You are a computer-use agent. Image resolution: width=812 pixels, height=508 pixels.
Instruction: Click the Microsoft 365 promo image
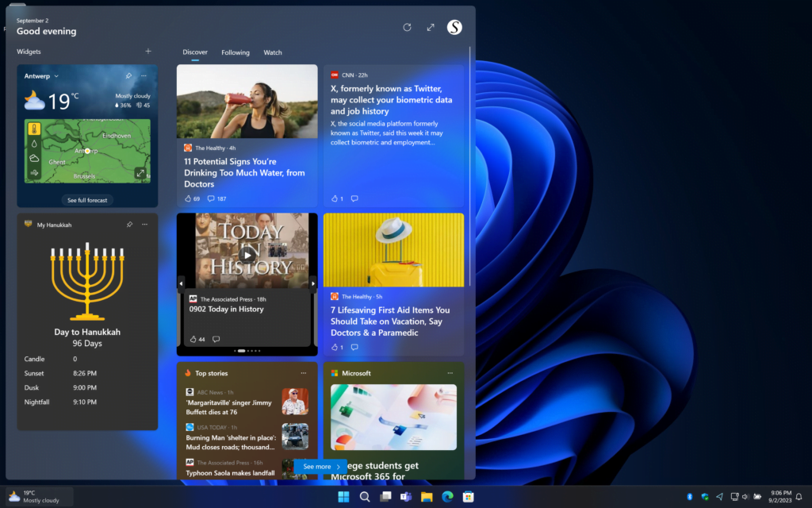(393, 417)
